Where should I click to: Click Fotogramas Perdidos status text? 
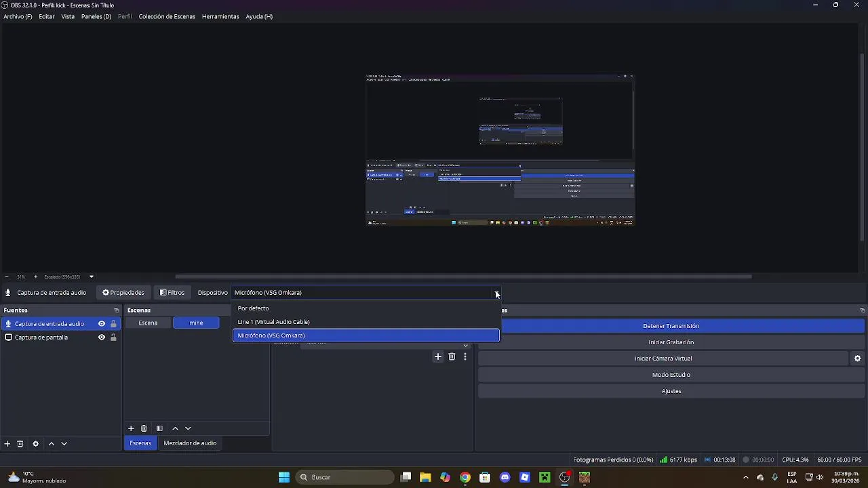point(613,460)
